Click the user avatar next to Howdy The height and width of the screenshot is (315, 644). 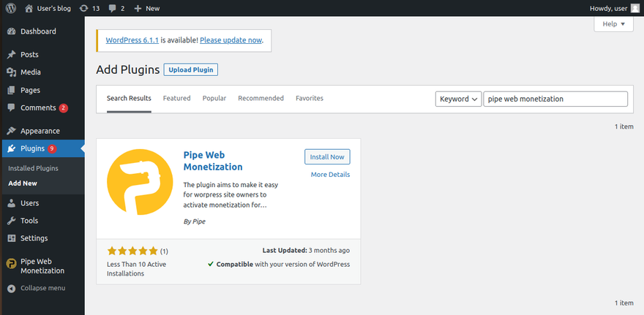click(635, 8)
